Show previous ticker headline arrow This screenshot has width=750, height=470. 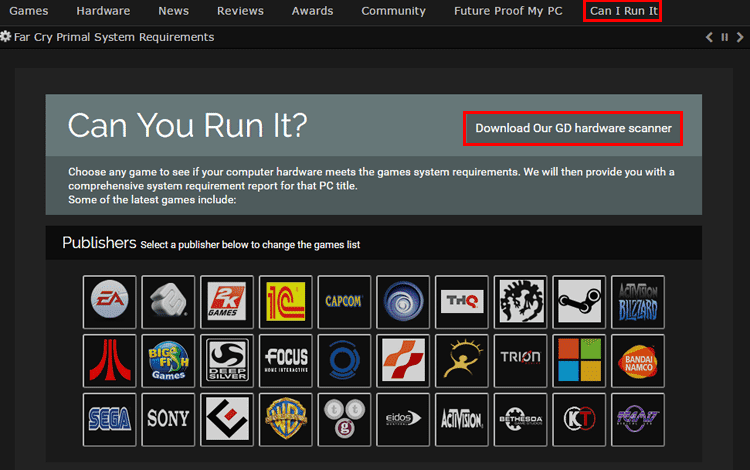tap(709, 37)
